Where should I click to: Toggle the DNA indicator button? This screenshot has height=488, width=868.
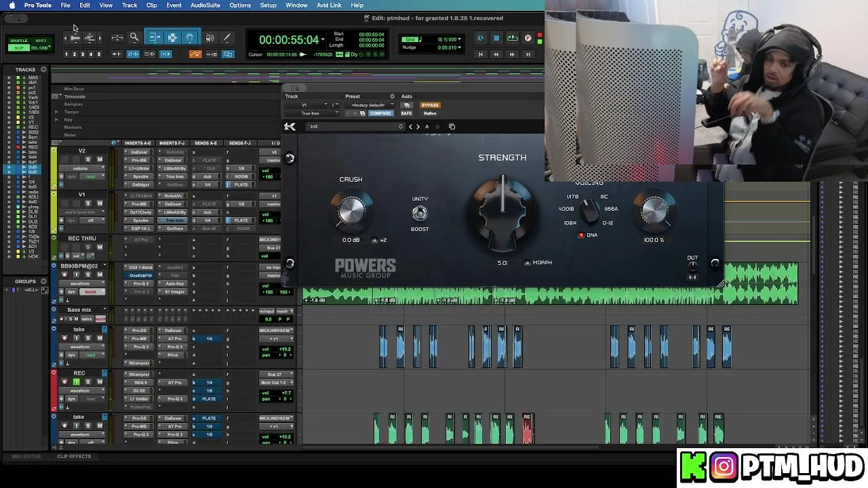pyautogui.click(x=581, y=235)
